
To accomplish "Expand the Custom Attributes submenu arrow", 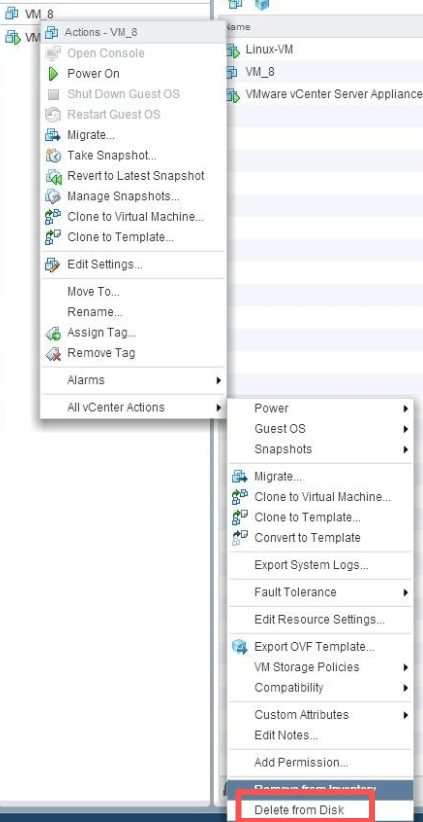I will point(406,716).
